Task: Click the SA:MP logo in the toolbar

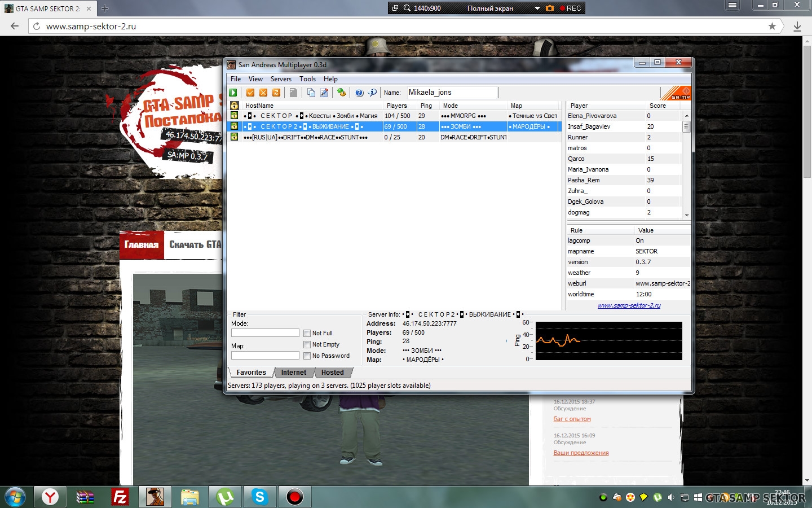Action: (676, 93)
